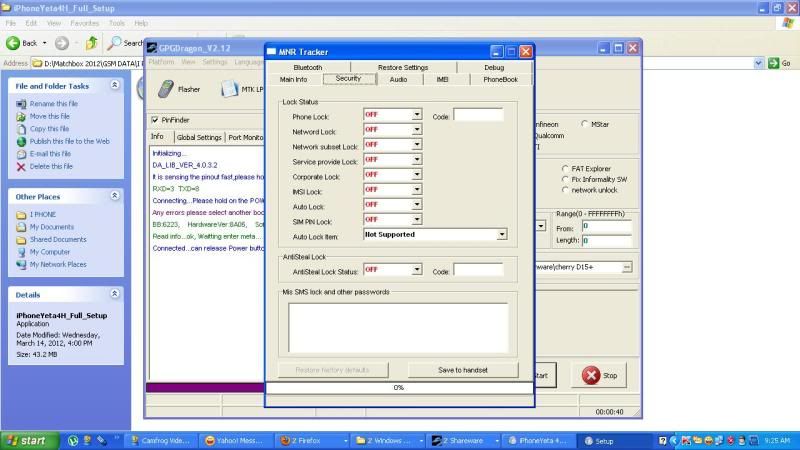Click the MTK LP icon in GPGDragon

(x=230, y=89)
